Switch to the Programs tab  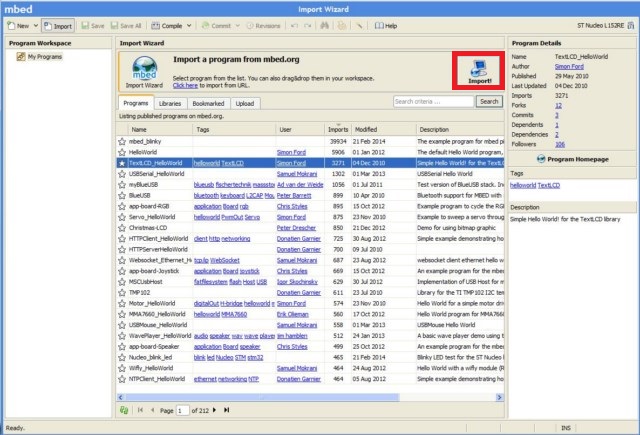click(136, 103)
